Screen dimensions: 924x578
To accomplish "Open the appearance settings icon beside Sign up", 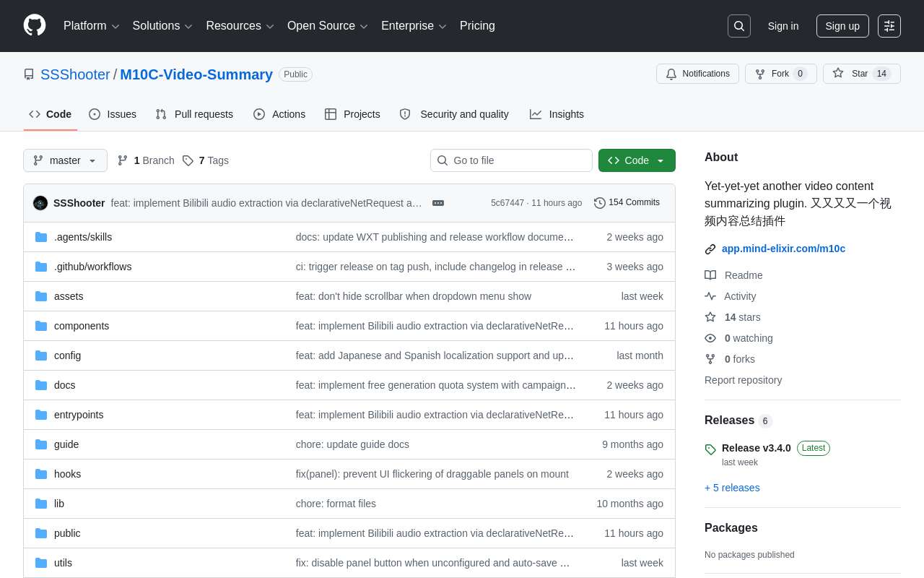I will 889,26.
